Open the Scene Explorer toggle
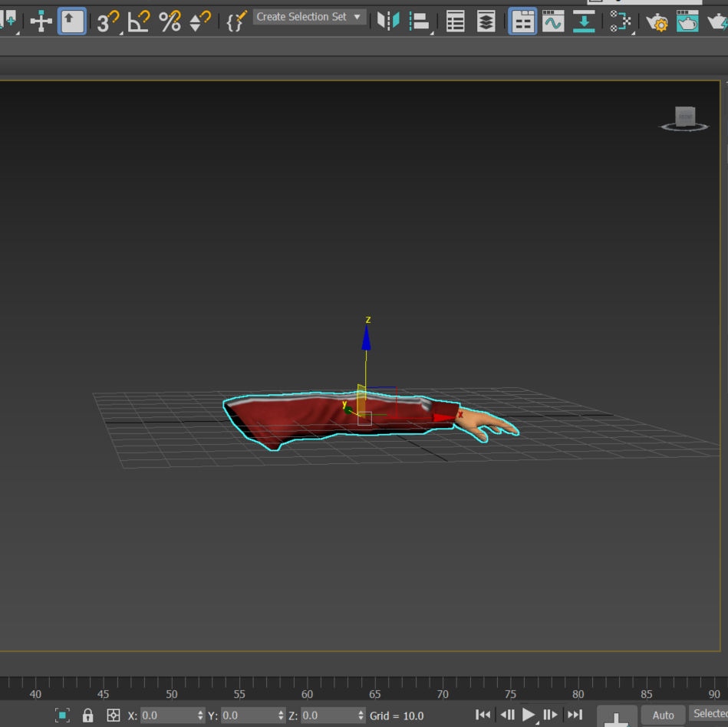The height and width of the screenshot is (727, 728). pos(456,21)
